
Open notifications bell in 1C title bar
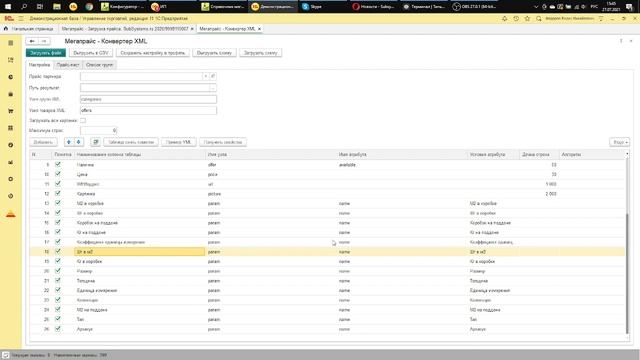coord(504,18)
